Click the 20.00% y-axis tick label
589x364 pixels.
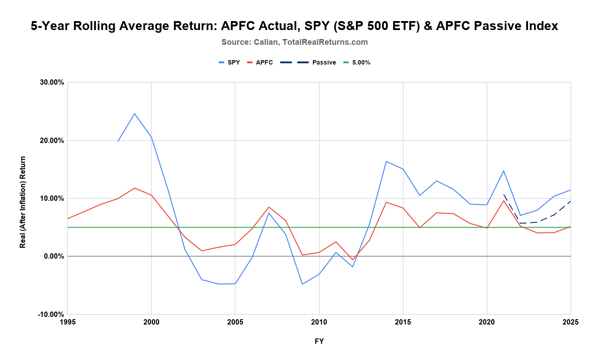pyautogui.click(x=52, y=140)
